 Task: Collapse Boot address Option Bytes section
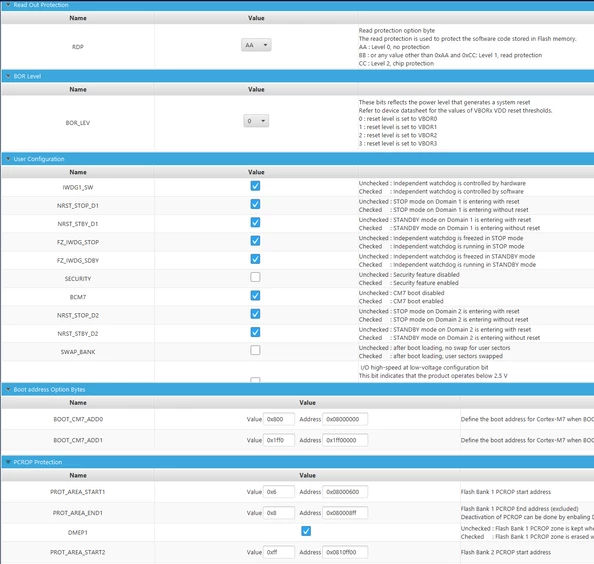8,389
